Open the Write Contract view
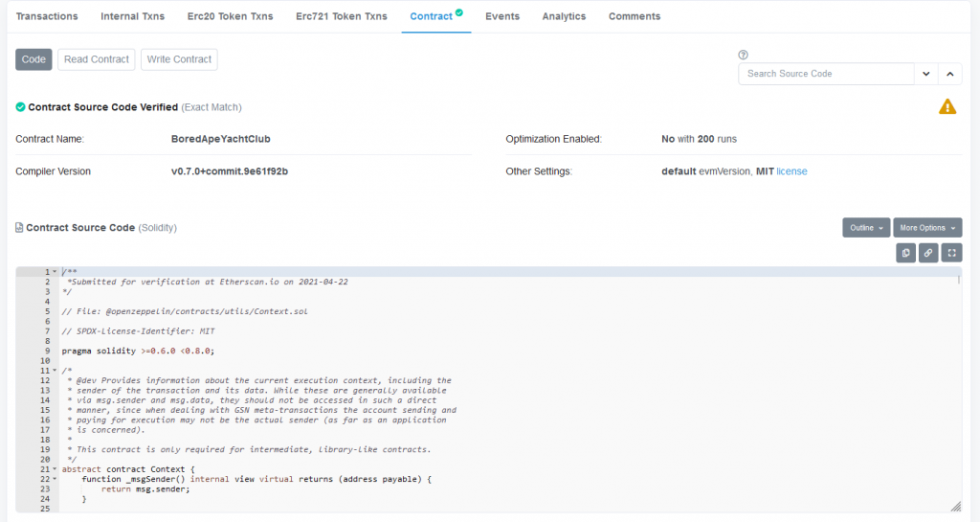This screenshot has height=522, width=980. [179, 59]
